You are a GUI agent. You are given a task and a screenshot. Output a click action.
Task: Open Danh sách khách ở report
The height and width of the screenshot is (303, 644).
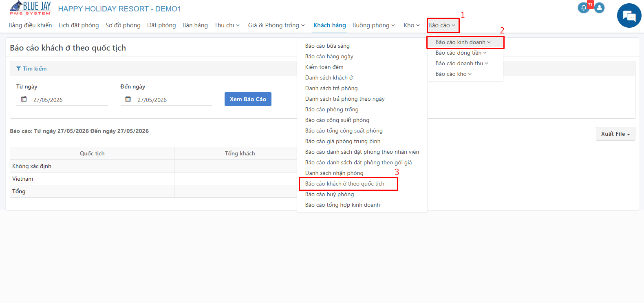pyautogui.click(x=329, y=77)
